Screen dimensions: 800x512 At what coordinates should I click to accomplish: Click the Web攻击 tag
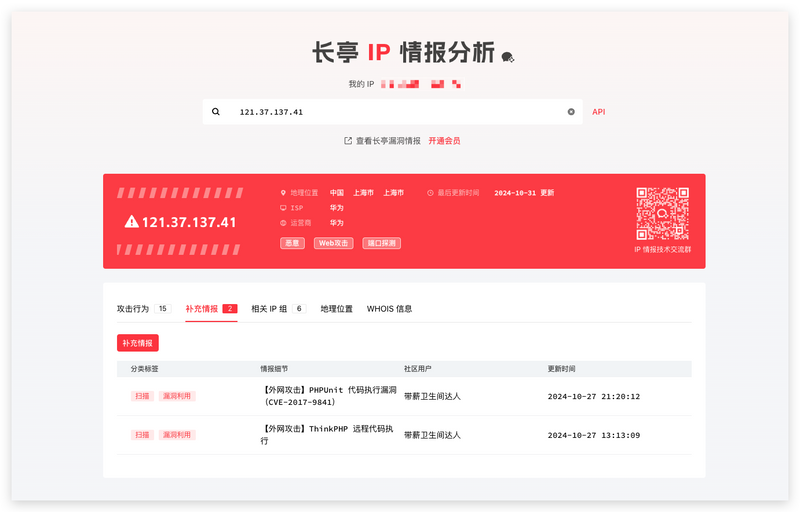pyautogui.click(x=333, y=243)
